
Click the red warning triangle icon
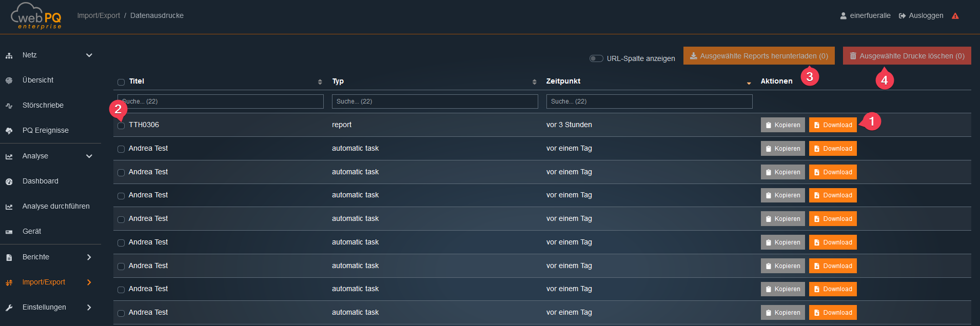pyautogui.click(x=955, y=16)
